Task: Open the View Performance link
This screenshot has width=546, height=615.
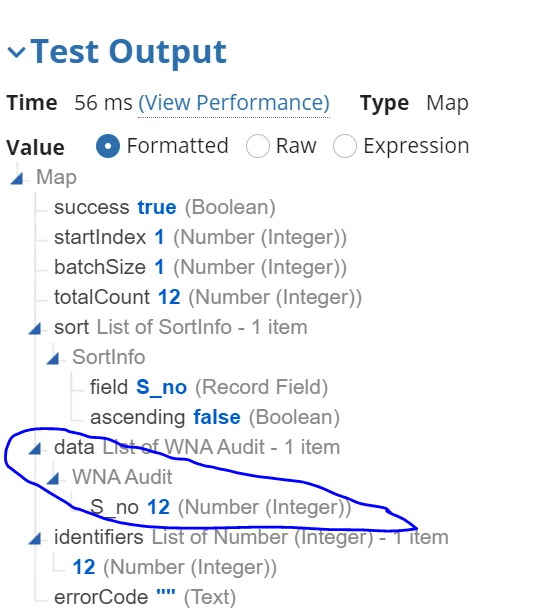Action: 234,103
